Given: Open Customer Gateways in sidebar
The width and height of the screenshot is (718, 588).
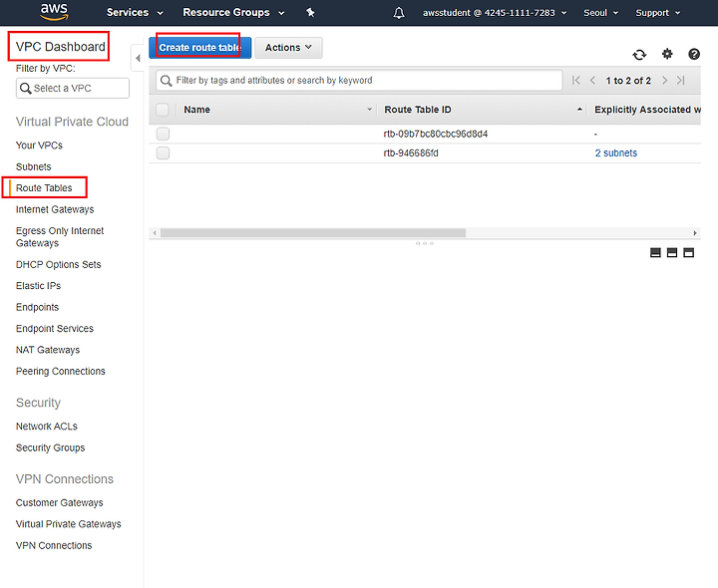Looking at the screenshot, I should 59,503.
